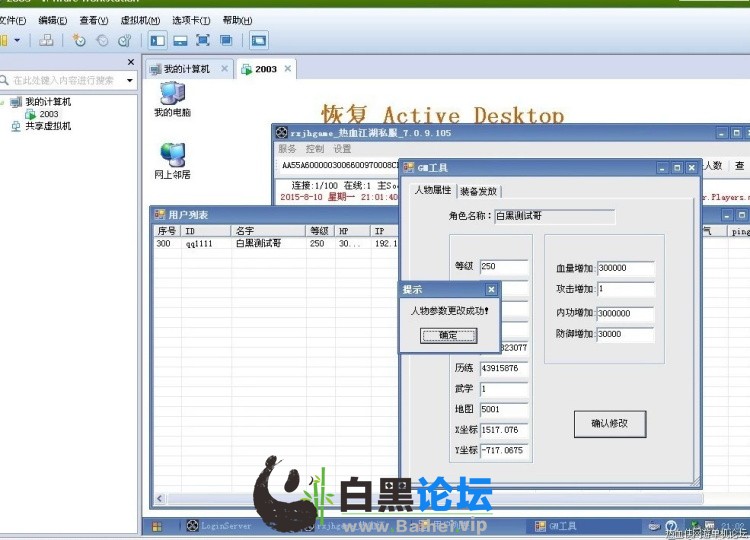Click the 血量增加 input field

(625, 268)
